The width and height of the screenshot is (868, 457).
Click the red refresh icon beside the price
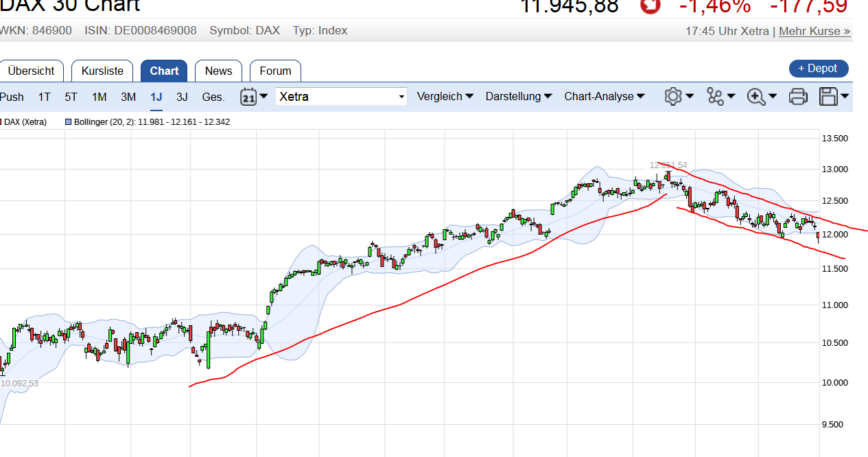pos(649,8)
